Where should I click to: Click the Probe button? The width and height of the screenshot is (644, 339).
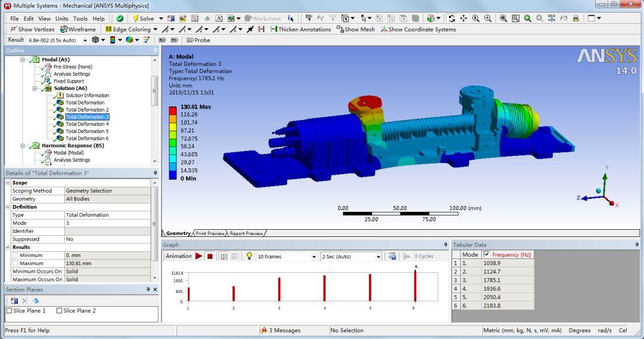pos(199,40)
